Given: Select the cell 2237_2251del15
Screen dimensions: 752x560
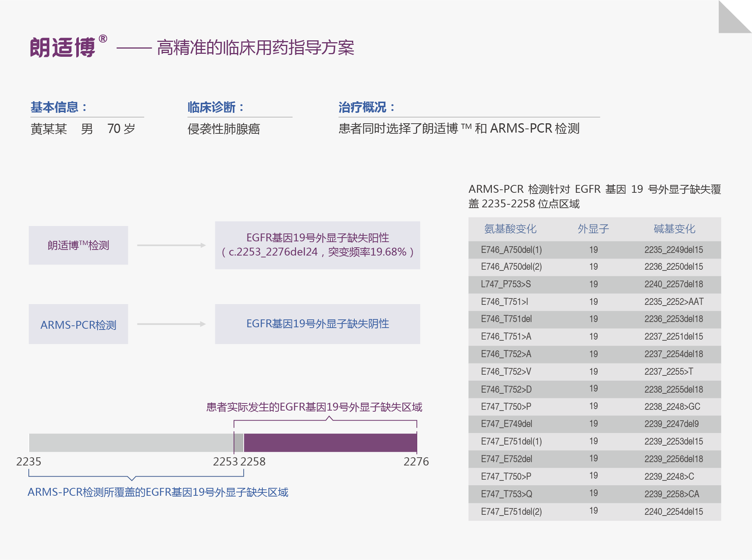Looking at the screenshot, I should [674, 337].
